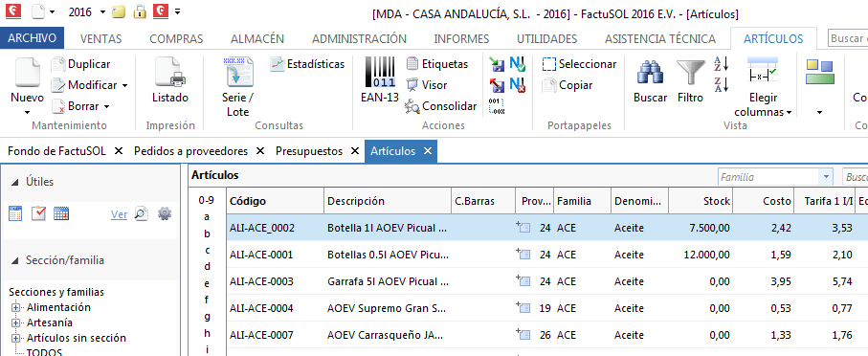Open the Familia combo box dropdown
868x356 pixels.
tap(827, 177)
